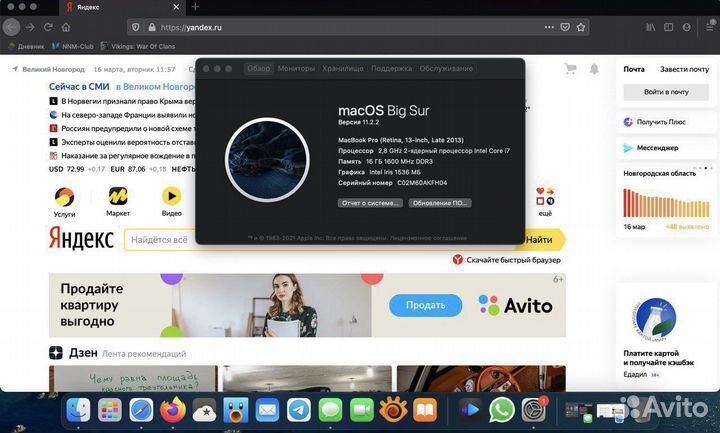Open the Firefox account icon
This screenshot has height=433, width=720.
[686, 28]
